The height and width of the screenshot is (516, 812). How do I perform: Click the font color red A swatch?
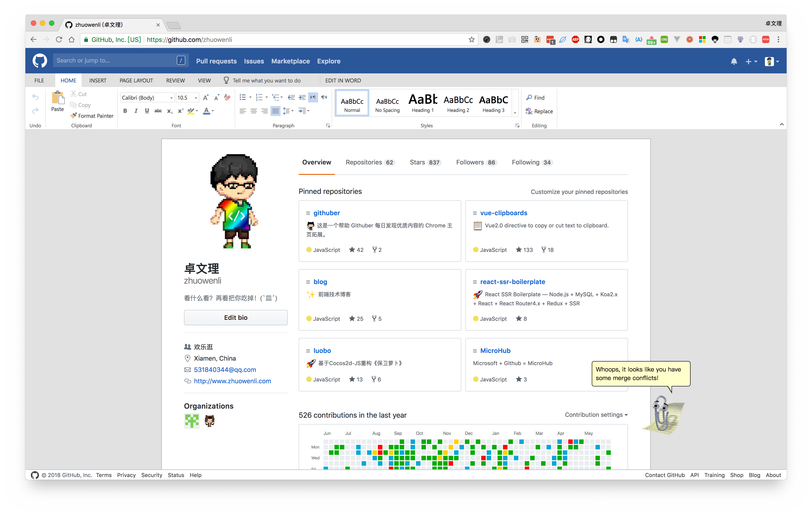pos(206,111)
